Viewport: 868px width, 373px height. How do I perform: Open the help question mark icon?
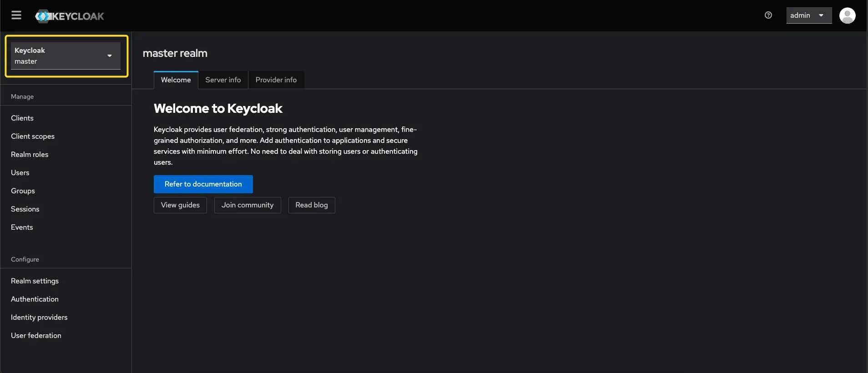click(768, 15)
